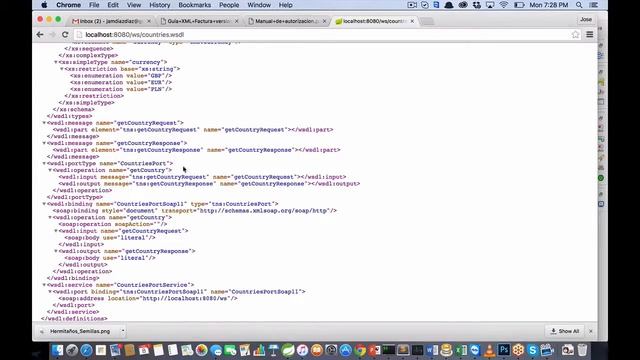
Task: Open Microsoft Excel from the Dock
Action: click(x=461, y=350)
